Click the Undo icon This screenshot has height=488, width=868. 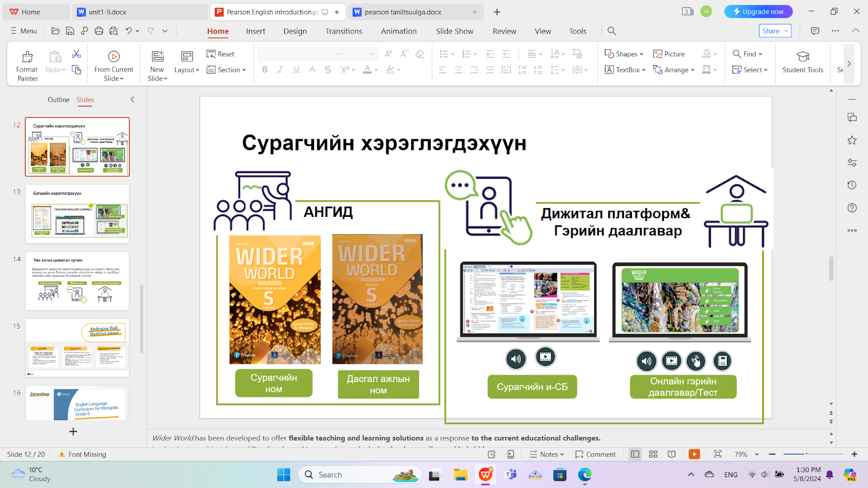point(129,31)
